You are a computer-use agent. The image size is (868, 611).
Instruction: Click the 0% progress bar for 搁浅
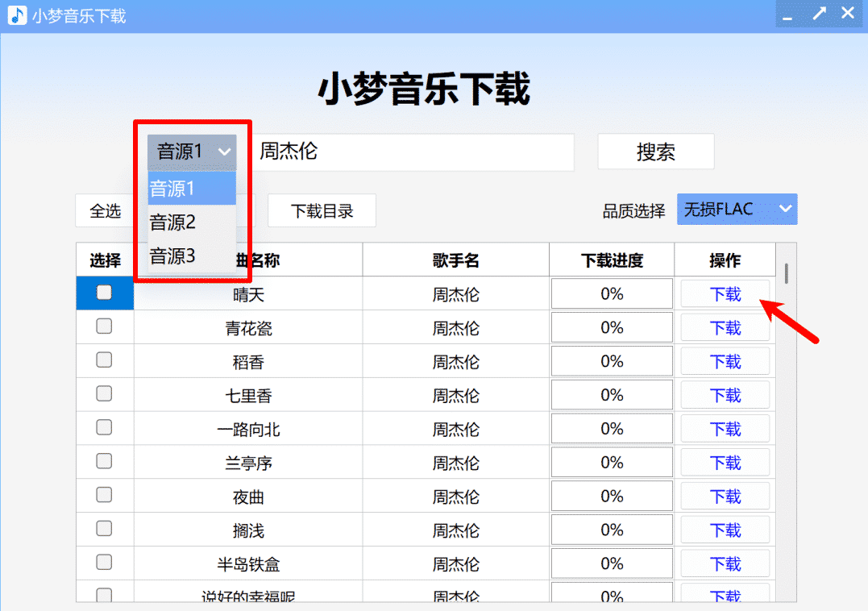point(611,530)
